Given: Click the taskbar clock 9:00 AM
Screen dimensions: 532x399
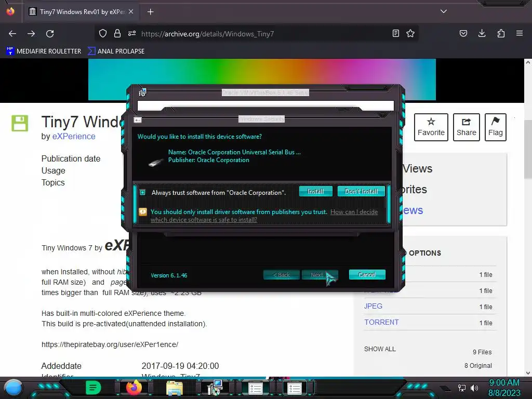Looking at the screenshot, I should 504,382.
